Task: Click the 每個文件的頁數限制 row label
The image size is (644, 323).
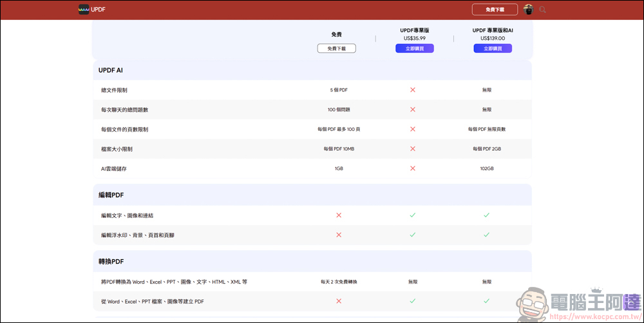Action: pos(124,130)
